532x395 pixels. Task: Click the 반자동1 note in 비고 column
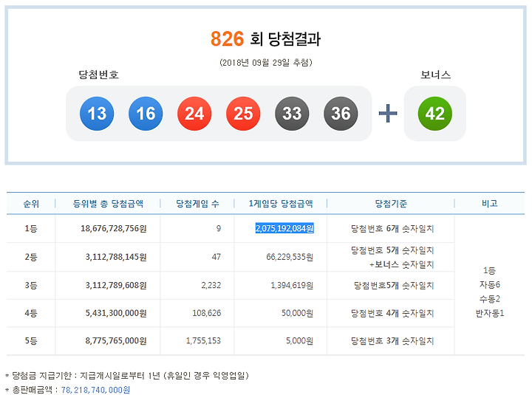490,313
